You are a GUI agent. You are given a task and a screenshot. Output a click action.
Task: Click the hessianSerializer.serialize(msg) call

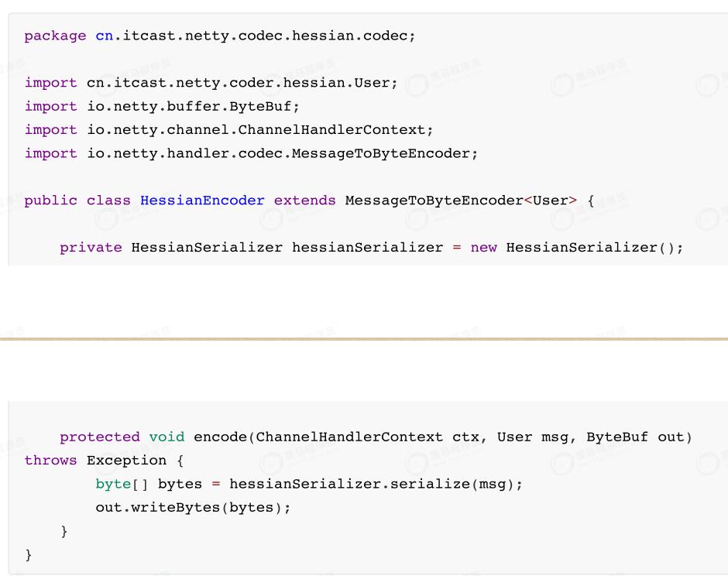pyautogui.click(x=376, y=484)
